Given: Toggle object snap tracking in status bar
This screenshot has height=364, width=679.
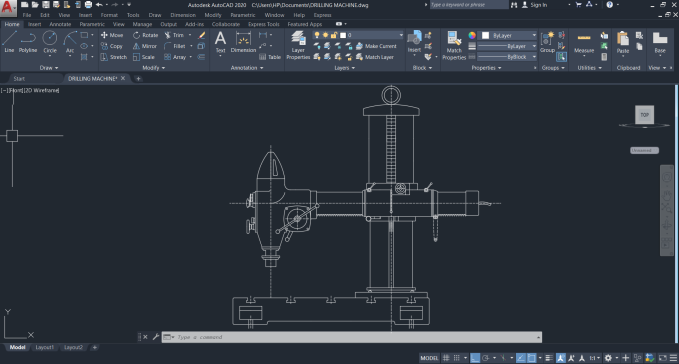Looking at the screenshot, I should click(x=521, y=358).
